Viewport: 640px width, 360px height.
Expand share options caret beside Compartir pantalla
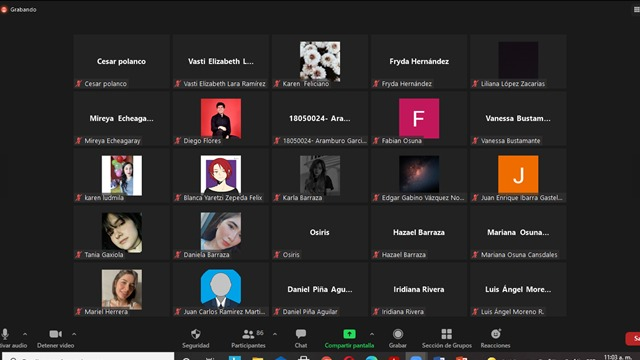point(372,334)
